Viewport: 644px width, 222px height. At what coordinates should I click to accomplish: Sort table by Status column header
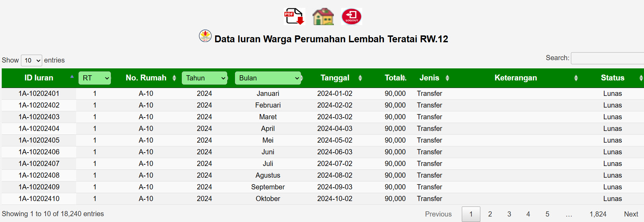coord(612,78)
